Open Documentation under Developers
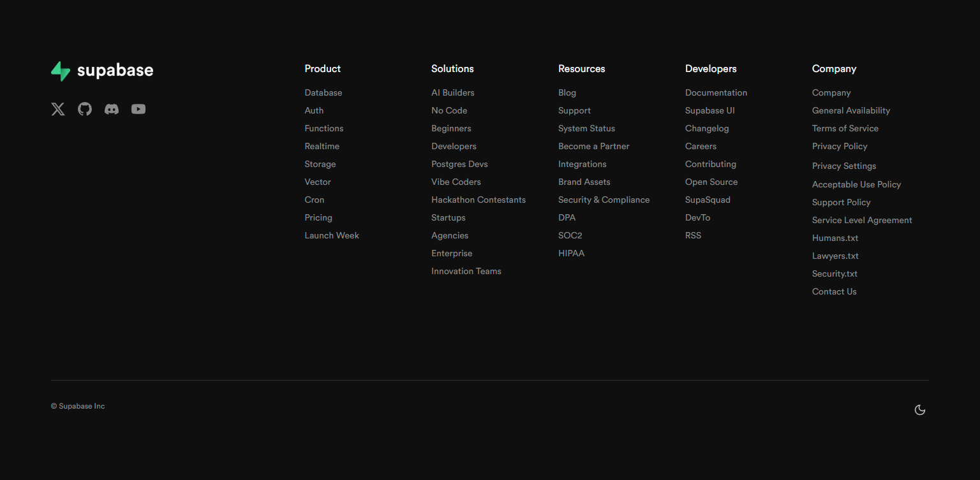Screen dimensions: 980x480 click(716, 92)
